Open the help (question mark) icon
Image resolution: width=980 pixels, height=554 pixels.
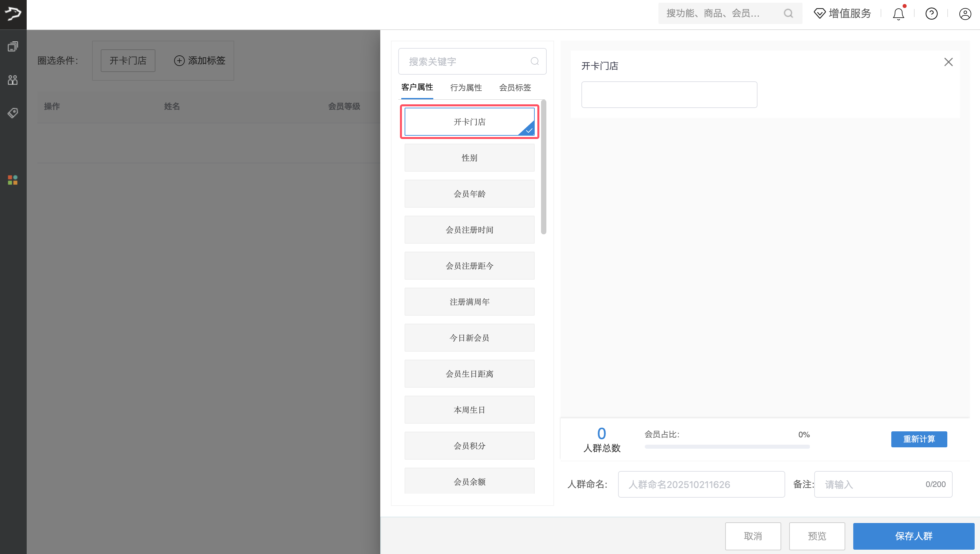point(931,14)
